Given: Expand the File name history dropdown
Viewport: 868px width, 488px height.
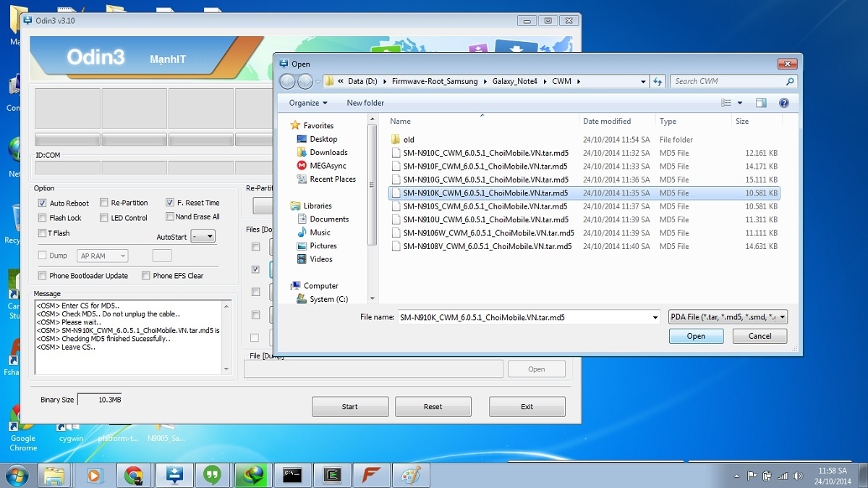Looking at the screenshot, I should point(655,317).
